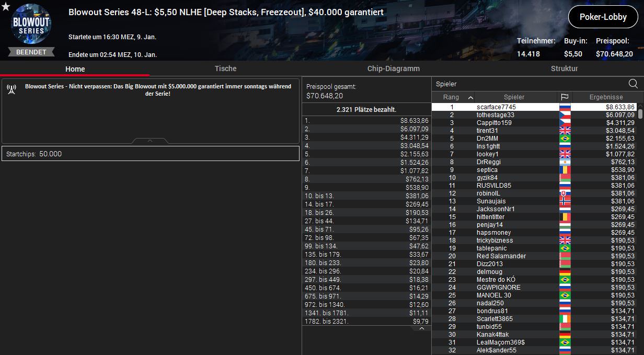Screen dimensions: 644x355
Task: Switch to the Tische tab
Action: [x=225, y=68]
